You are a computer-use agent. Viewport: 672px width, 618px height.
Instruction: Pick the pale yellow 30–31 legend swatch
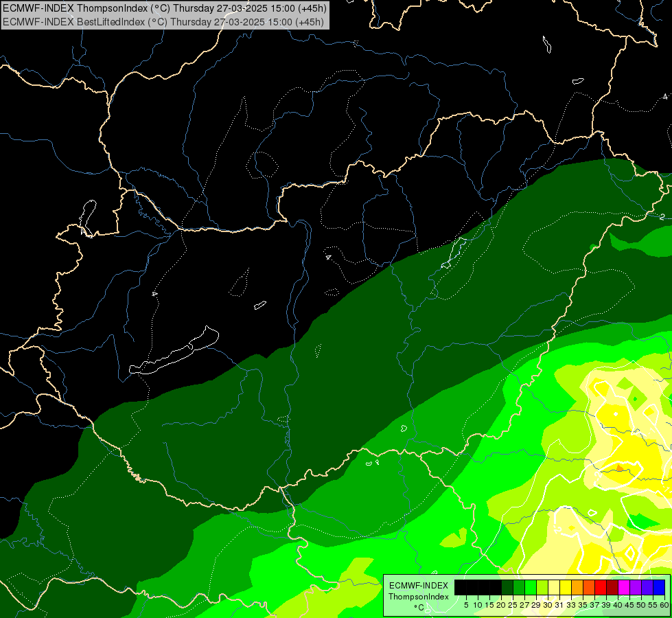point(554,587)
